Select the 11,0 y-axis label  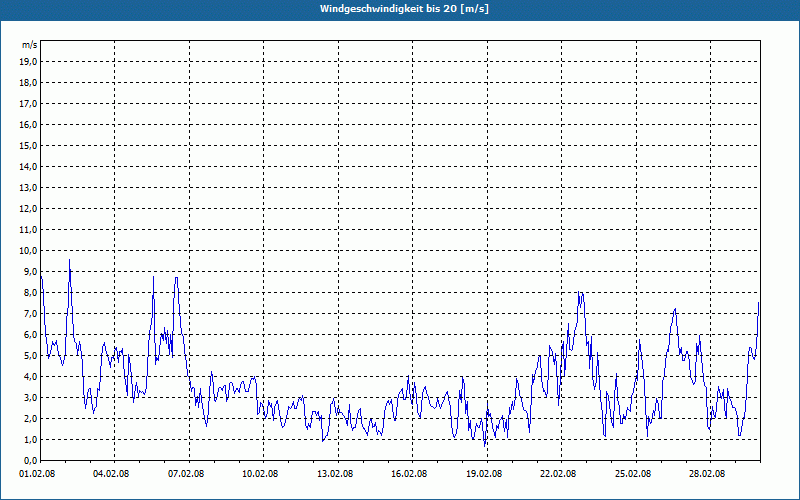[29, 230]
